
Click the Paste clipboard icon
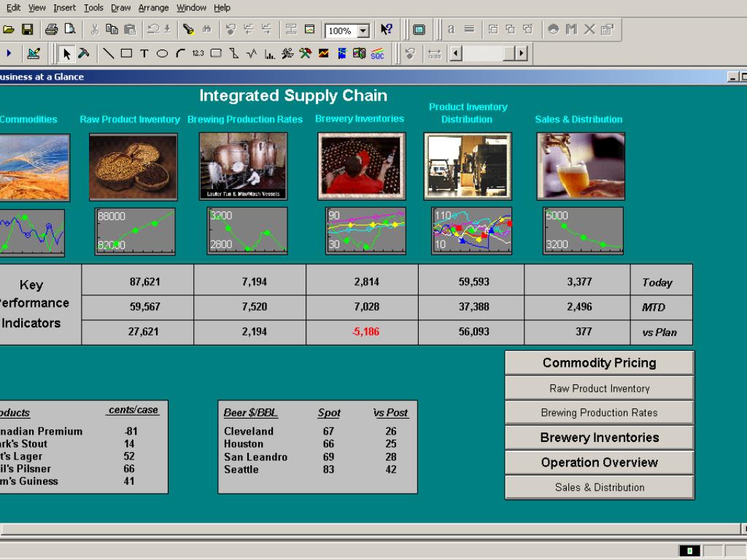coord(130,29)
